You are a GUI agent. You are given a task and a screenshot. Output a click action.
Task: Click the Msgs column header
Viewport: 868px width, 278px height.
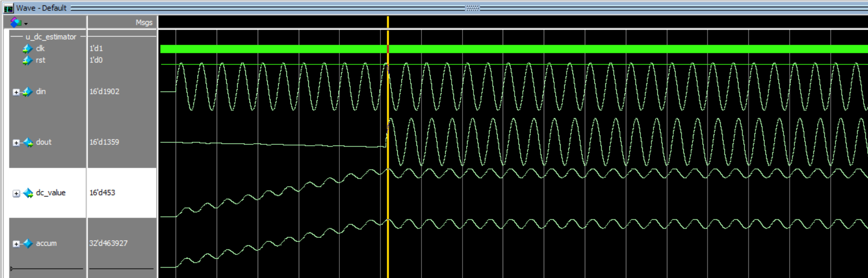pyautogui.click(x=144, y=22)
